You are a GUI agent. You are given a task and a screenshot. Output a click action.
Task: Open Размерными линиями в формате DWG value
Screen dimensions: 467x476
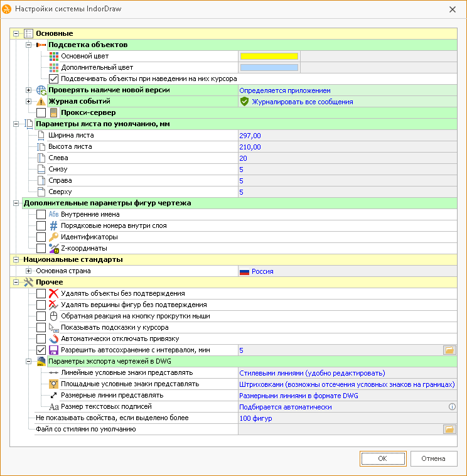tap(348, 396)
